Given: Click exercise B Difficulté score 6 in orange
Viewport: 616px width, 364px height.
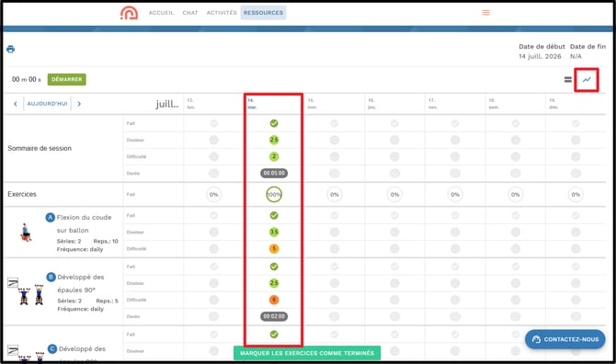Looking at the screenshot, I should (x=274, y=300).
